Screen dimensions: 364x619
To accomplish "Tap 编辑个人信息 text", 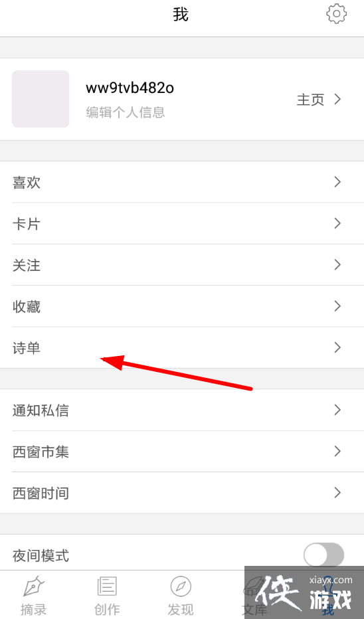I will coord(126,112).
